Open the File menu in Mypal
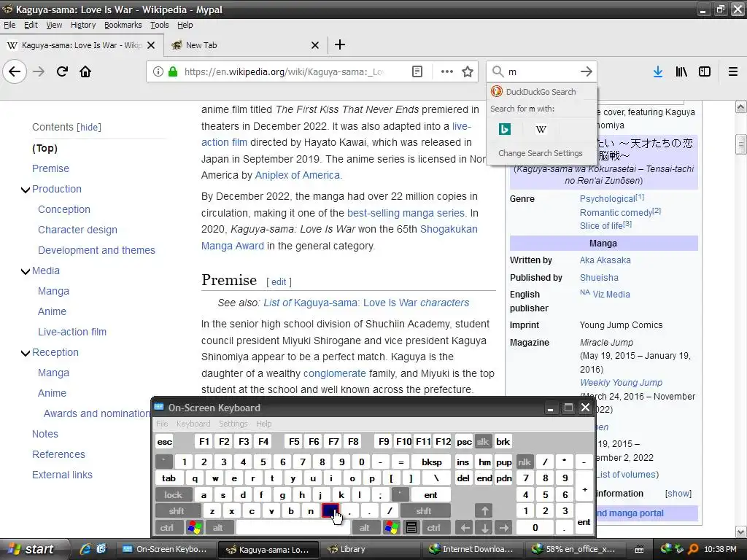The image size is (747, 560). coord(9,25)
